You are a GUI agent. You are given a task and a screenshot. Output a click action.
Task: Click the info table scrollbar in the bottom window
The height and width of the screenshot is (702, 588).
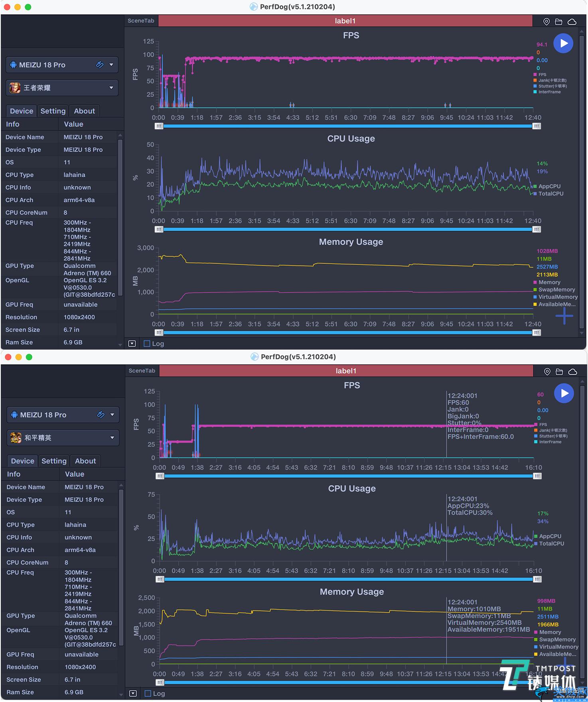coord(121,568)
